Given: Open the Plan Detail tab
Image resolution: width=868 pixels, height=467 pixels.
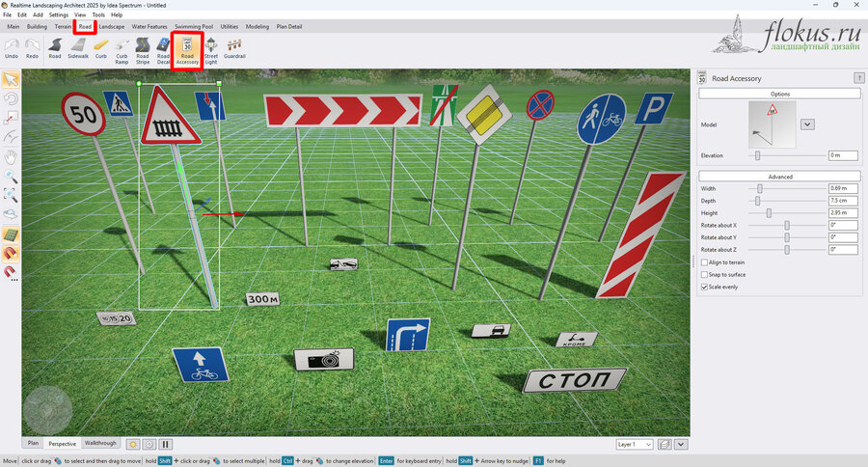Looking at the screenshot, I should point(289,27).
